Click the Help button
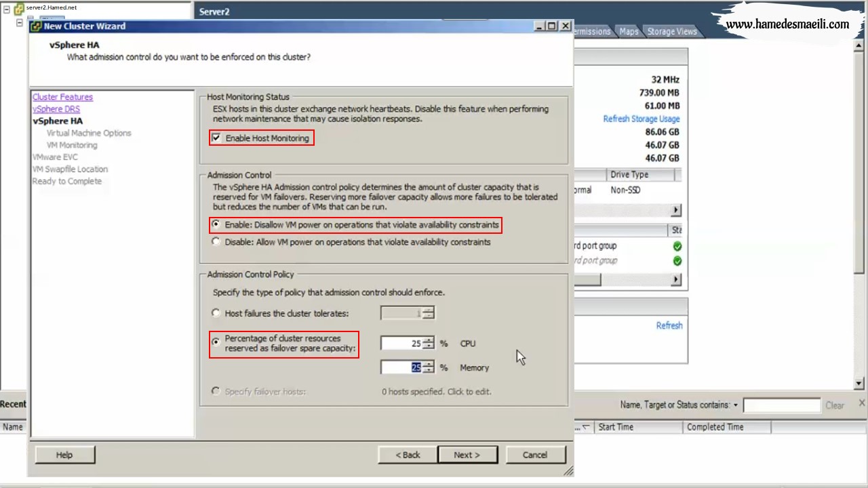Viewport: 868px width, 488px height. (64, 455)
